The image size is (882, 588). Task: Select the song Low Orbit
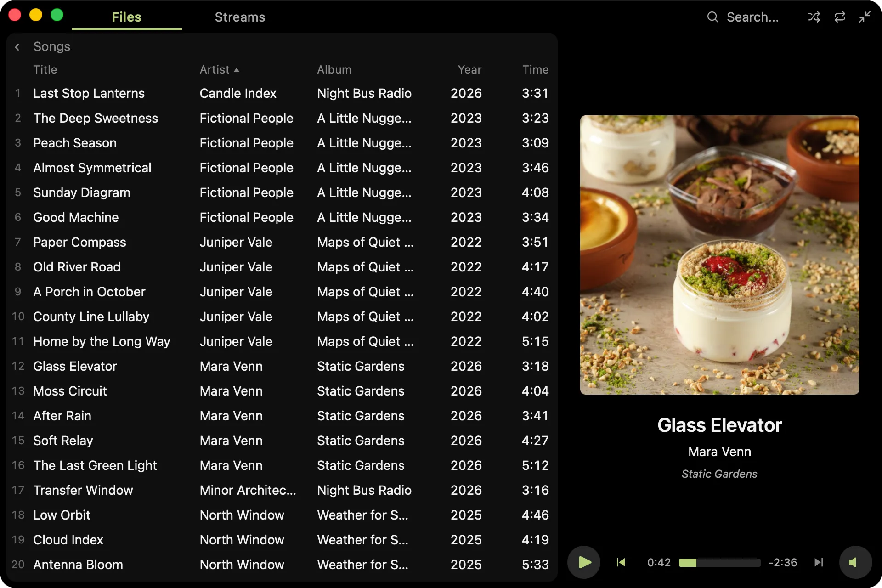tap(282, 515)
